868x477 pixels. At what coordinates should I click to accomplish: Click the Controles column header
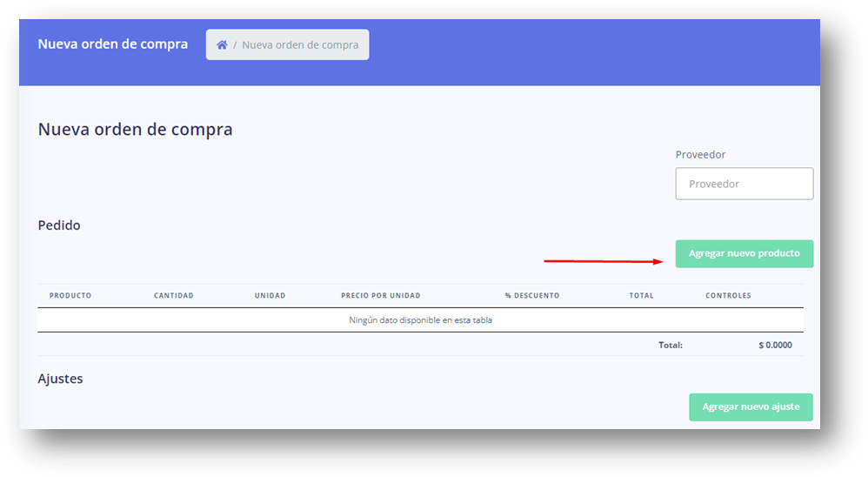coord(728,296)
